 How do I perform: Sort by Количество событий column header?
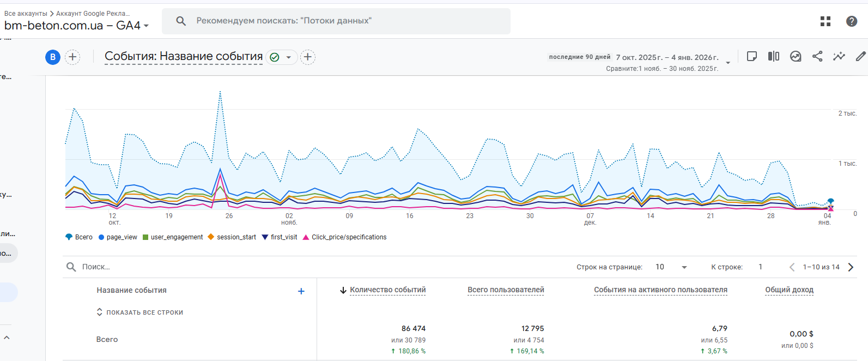click(387, 290)
